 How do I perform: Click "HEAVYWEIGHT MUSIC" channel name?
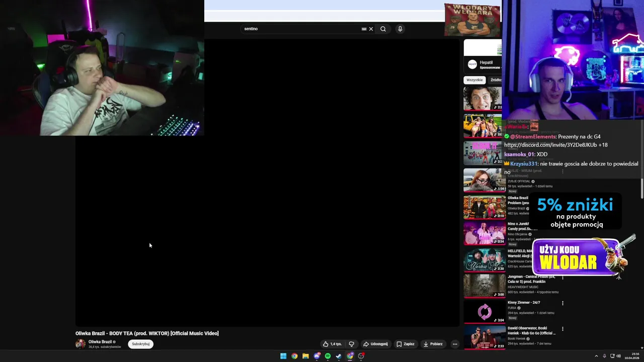[x=523, y=287]
